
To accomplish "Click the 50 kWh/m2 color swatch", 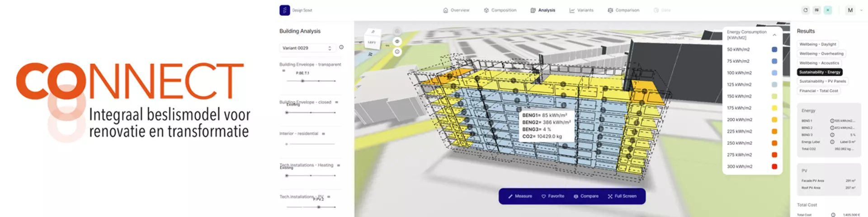I will (x=774, y=49).
